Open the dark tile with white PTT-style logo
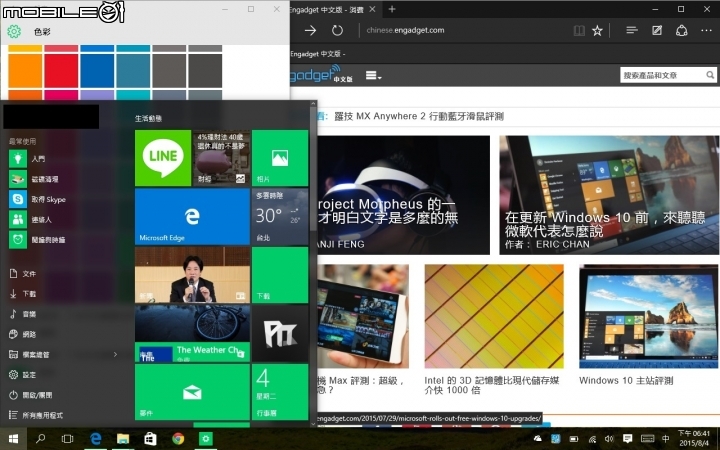 280,333
